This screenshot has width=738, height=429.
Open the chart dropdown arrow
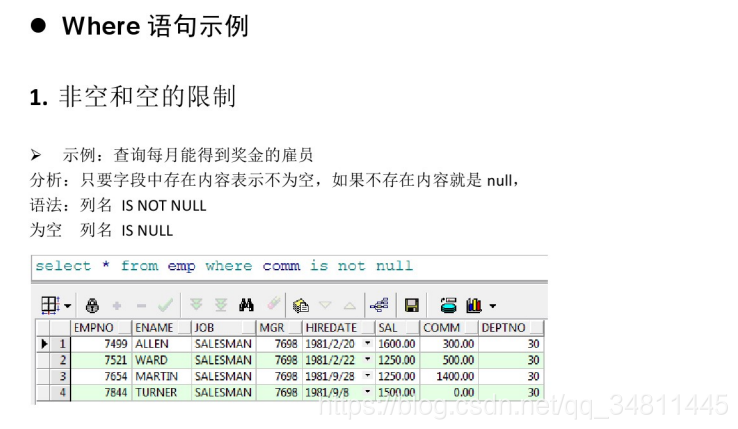493,306
